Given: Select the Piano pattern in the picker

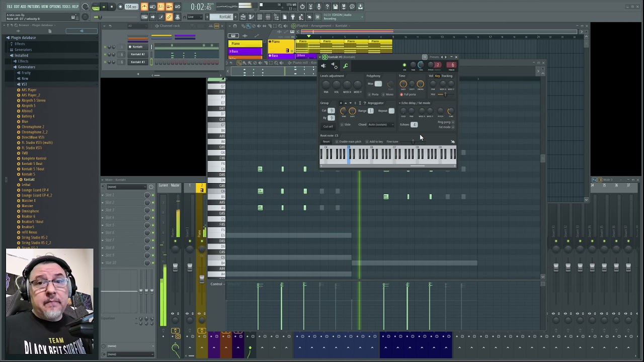Looking at the screenshot, I should (245, 43).
